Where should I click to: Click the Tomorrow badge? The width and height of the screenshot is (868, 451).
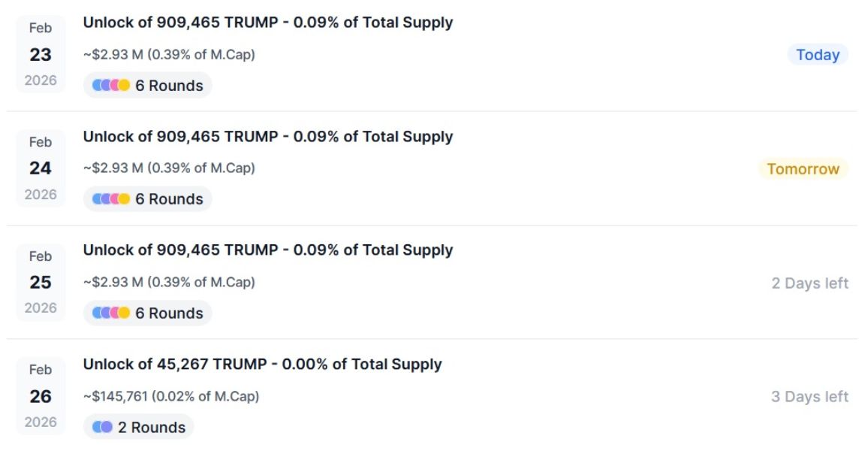point(804,168)
